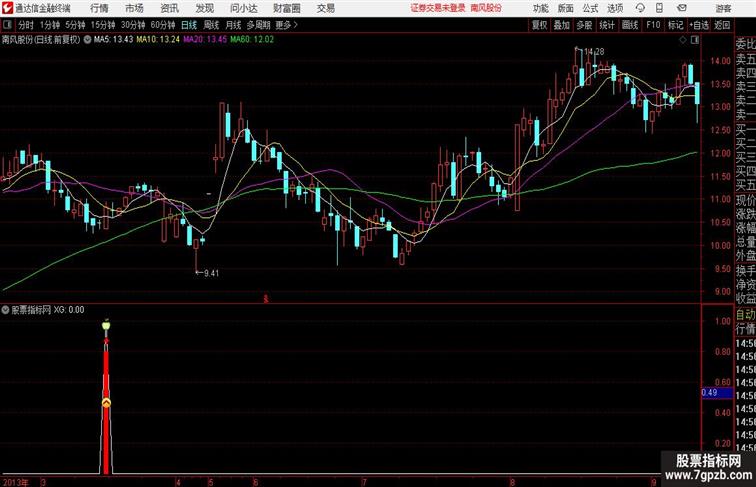Click the 证券交易未登录 login link
Image resolution: width=756 pixels, height=487 pixels.
point(438,8)
